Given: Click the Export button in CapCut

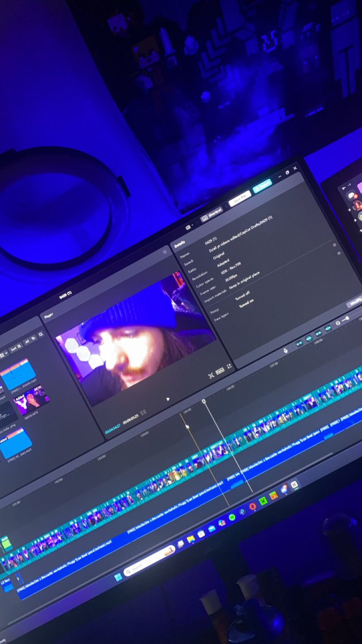Looking at the screenshot, I should [x=262, y=186].
